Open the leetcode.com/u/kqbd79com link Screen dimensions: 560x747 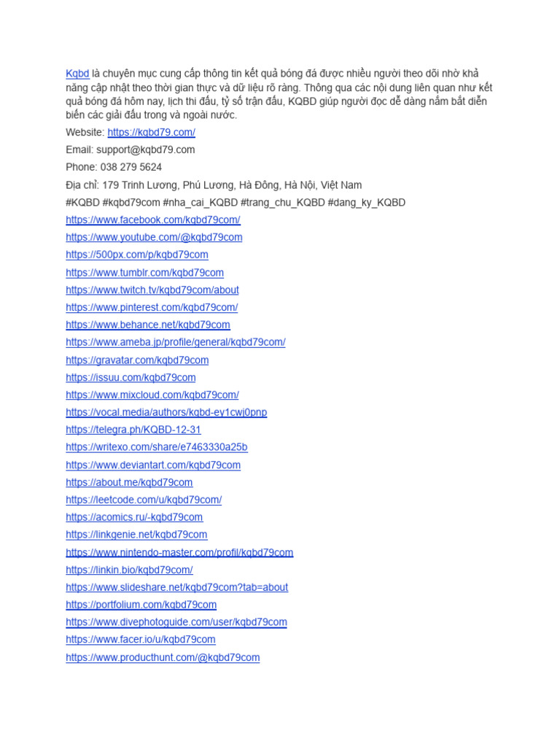click(x=144, y=500)
